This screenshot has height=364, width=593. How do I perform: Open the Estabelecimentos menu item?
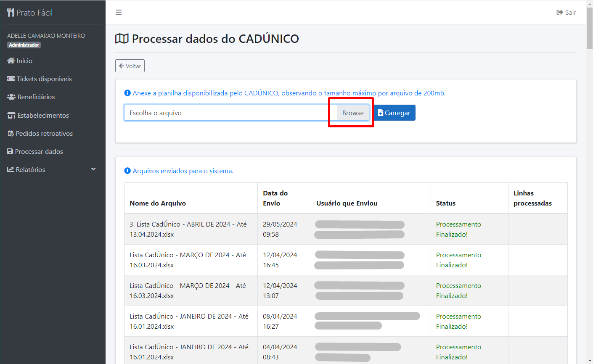click(x=43, y=116)
